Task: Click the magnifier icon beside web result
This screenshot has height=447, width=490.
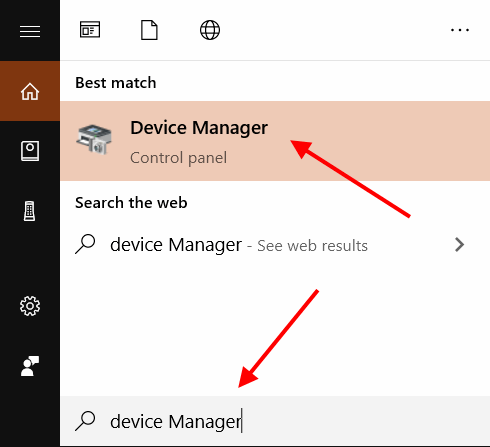Action: click(x=85, y=244)
